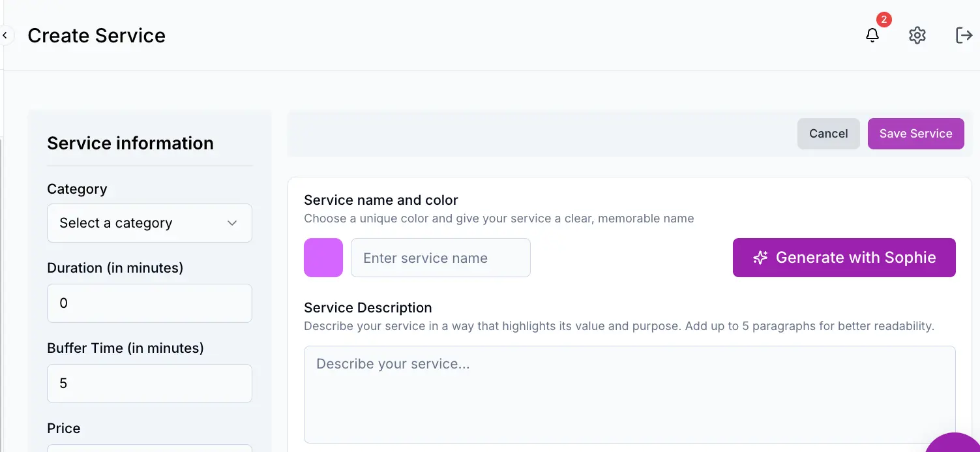
Task: Click the Enter service name field
Action: click(x=440, y=258)
